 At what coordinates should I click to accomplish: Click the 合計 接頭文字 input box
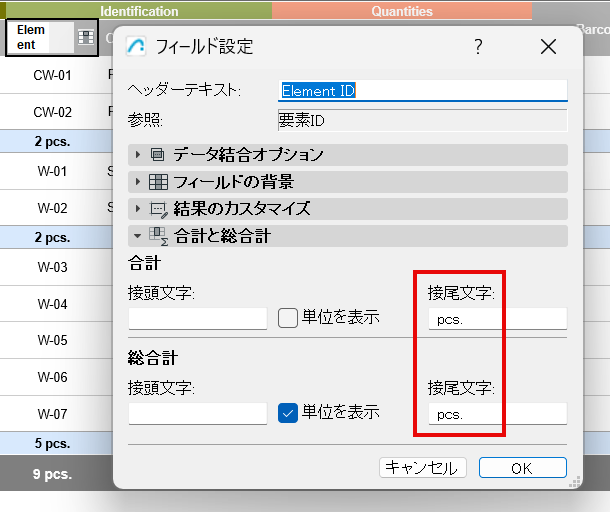point(198,319)
